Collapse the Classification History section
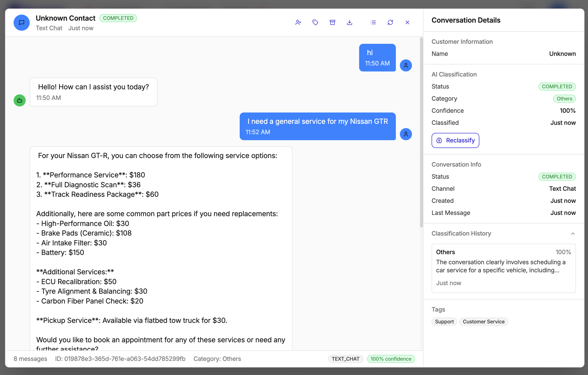 (573, 233)
